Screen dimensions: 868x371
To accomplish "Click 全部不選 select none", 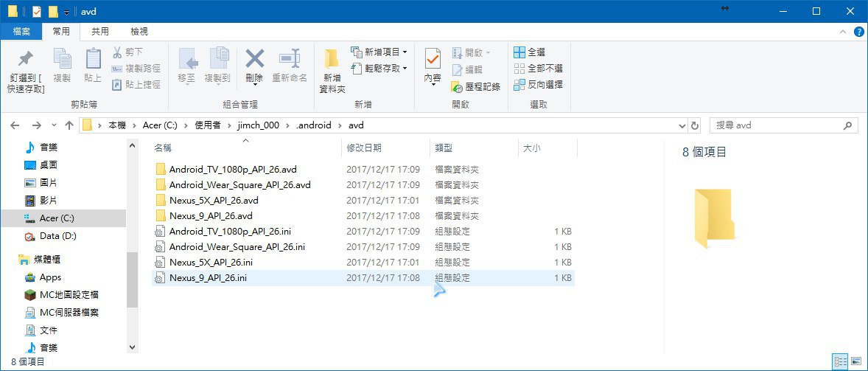I will click(538, 69).
